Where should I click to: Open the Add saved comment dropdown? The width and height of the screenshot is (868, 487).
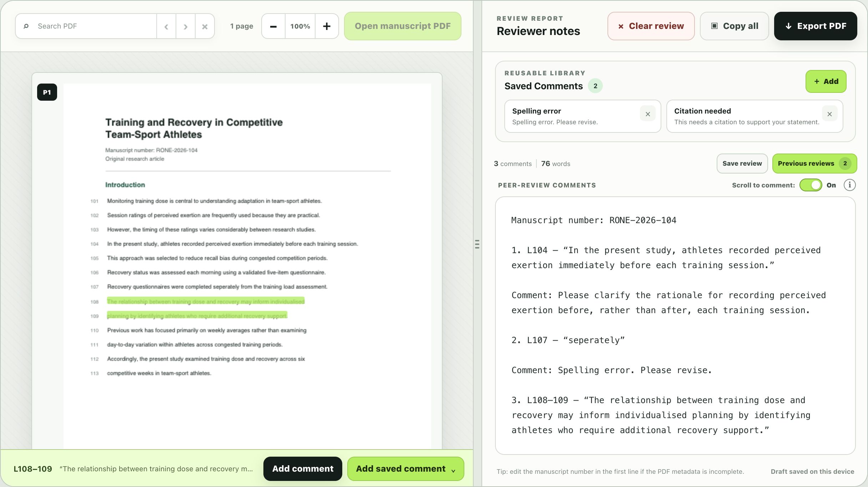[405, 468]
